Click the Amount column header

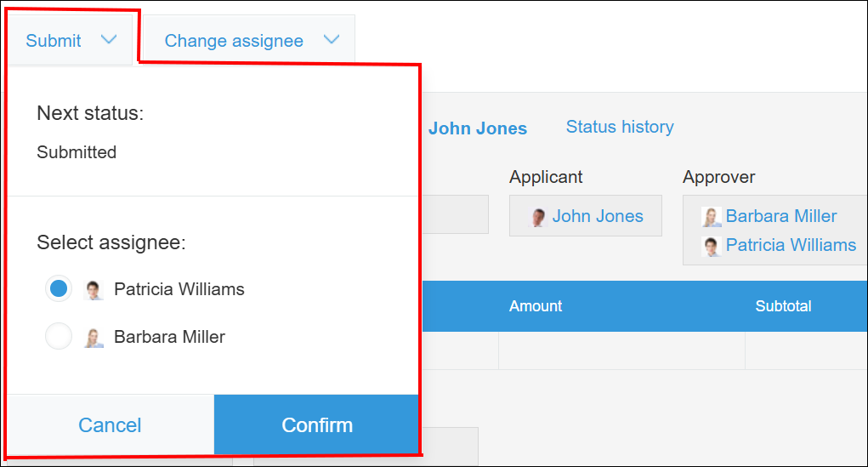click(x=536, y=306)
